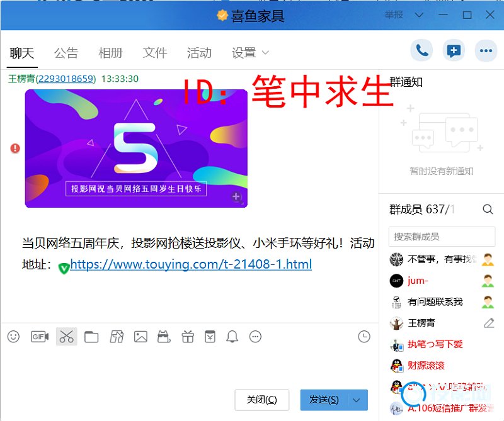The width and height of the screenshot is (504, 421).
Task: Open the send gift icon
Action: [x=188, y=337]
